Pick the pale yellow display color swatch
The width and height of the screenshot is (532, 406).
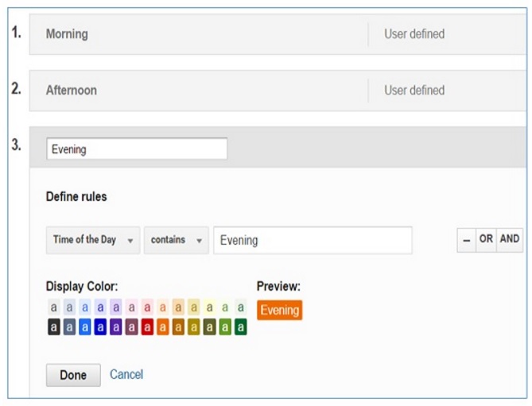tap(209, 307)
